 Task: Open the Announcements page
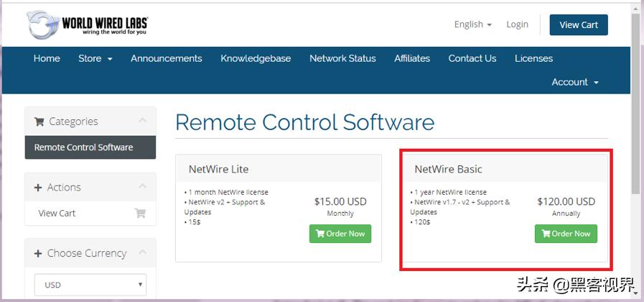click(167, 58)
